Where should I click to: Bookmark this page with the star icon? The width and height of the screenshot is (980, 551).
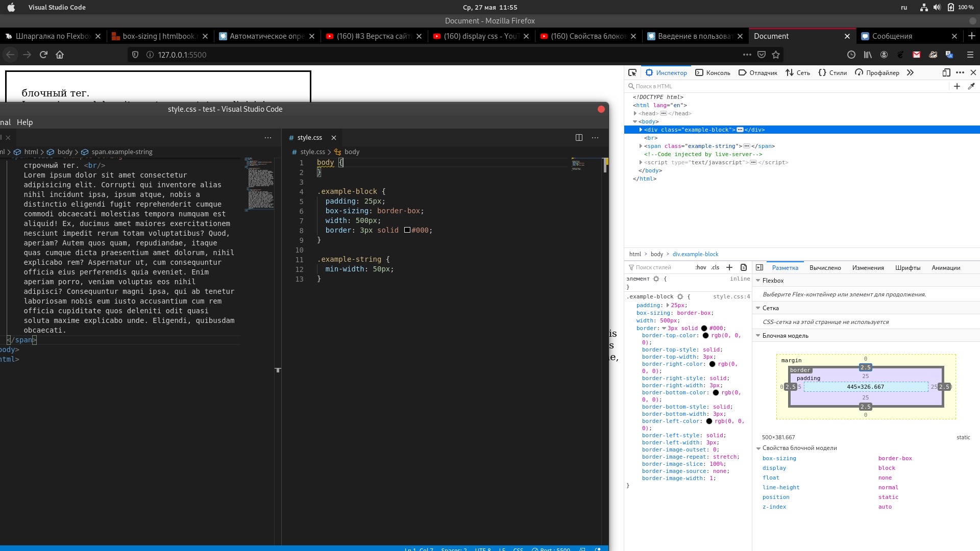click(x=776, y=55)
